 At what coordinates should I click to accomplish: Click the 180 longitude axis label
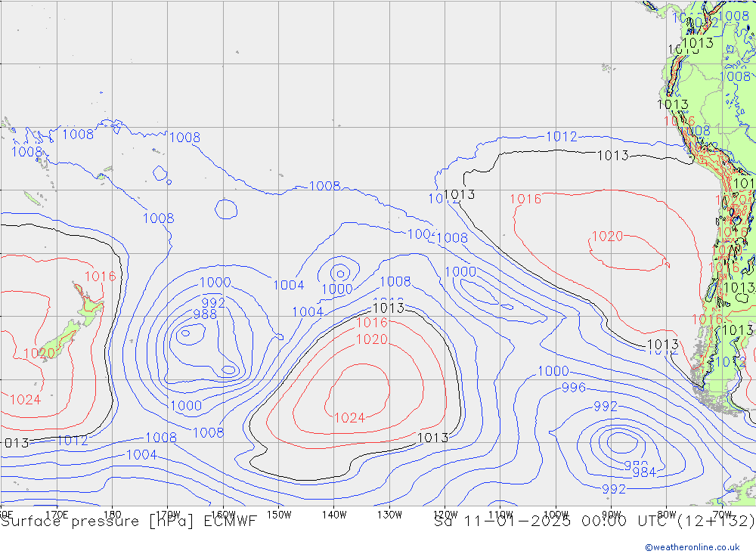pyautogui.click(x=112, y=514)
